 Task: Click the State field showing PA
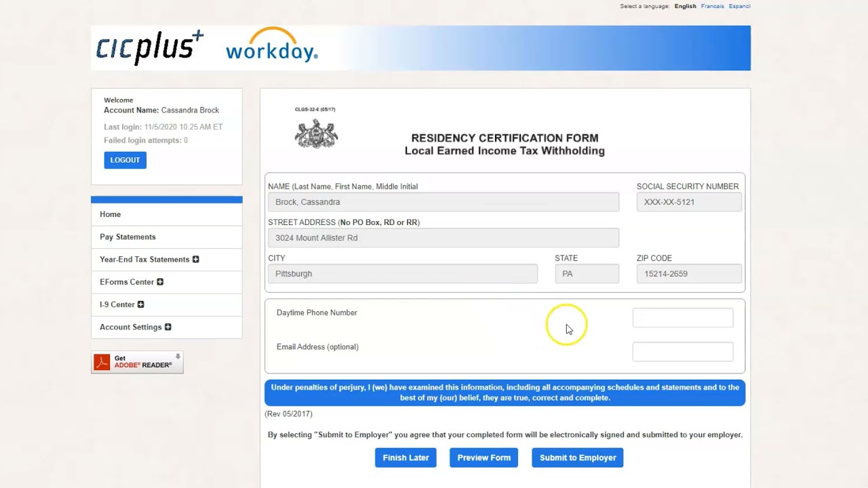click(x=587, y=274)
